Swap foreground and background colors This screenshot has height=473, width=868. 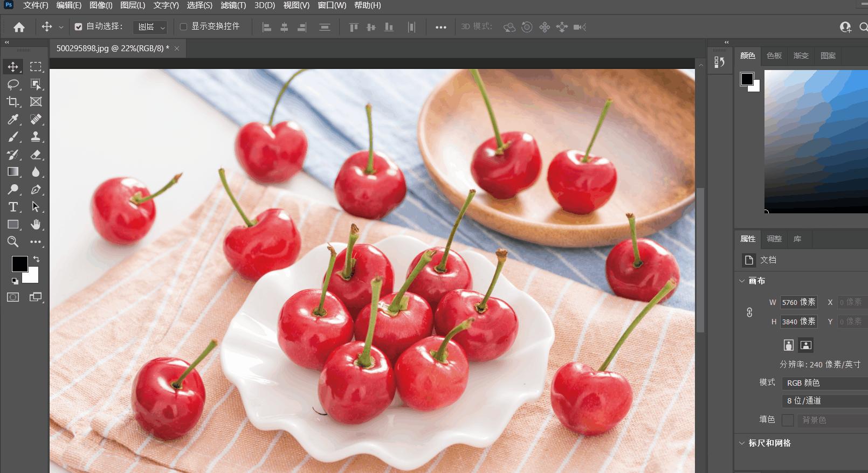(x=36, y=259)
